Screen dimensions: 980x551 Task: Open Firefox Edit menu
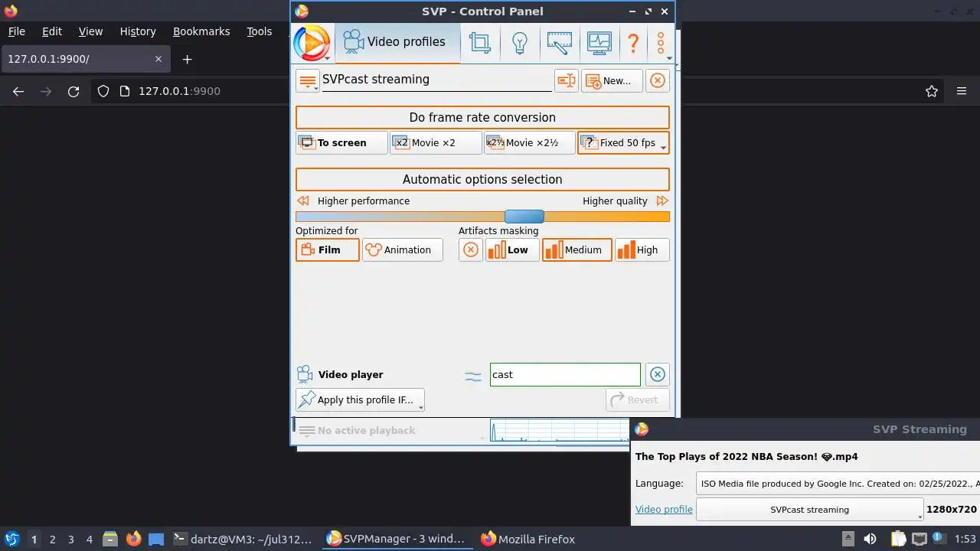tap(52, 31)
